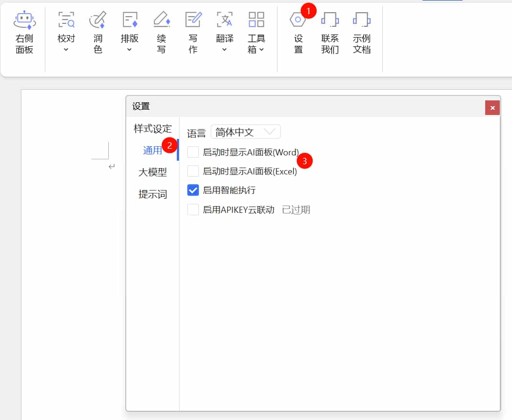Disable the 启用智能执行 checkbox
This screenshot has width=512, height=420.
[193, 190]
